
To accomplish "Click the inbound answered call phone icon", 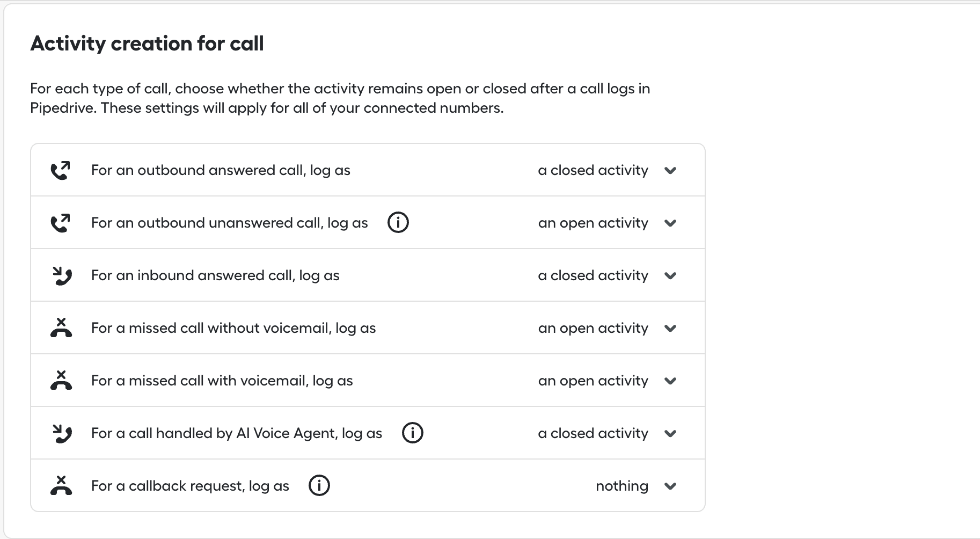I will (x=62, y=275).
